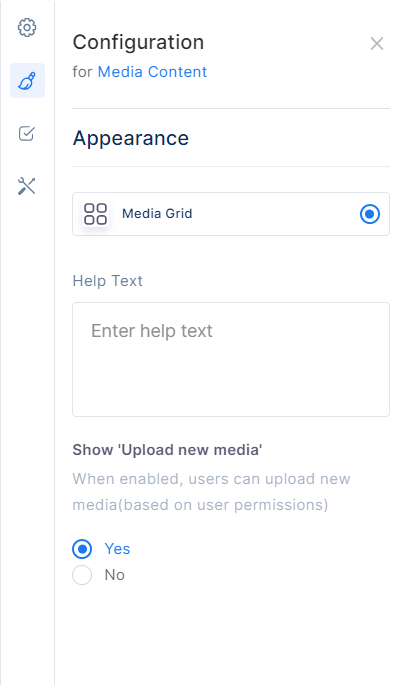Select the paintbrush appearance icon
This screenshot has height=685, width=407.
coord(27,80)
